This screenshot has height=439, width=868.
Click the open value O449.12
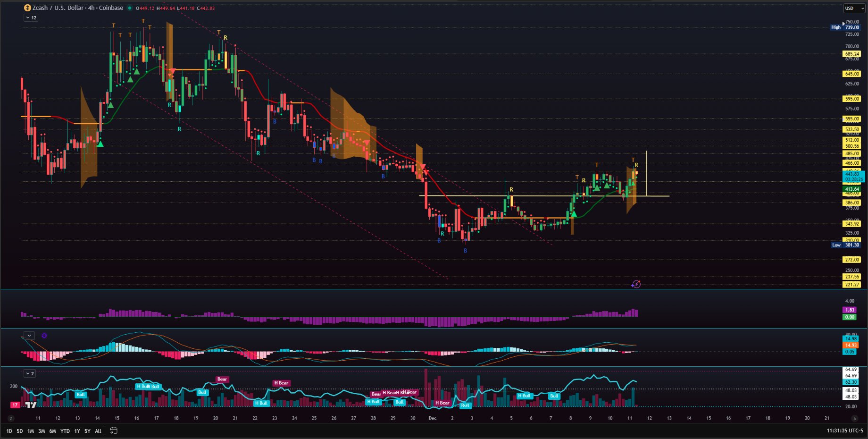coord(145,8)
